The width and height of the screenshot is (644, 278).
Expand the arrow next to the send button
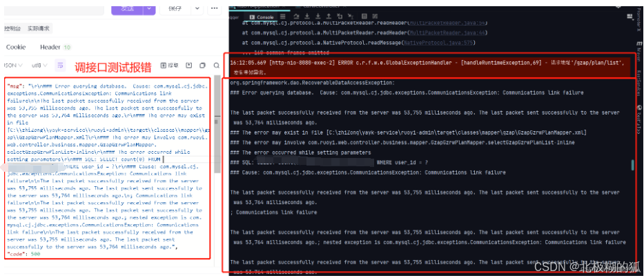[x=150, y=9]
